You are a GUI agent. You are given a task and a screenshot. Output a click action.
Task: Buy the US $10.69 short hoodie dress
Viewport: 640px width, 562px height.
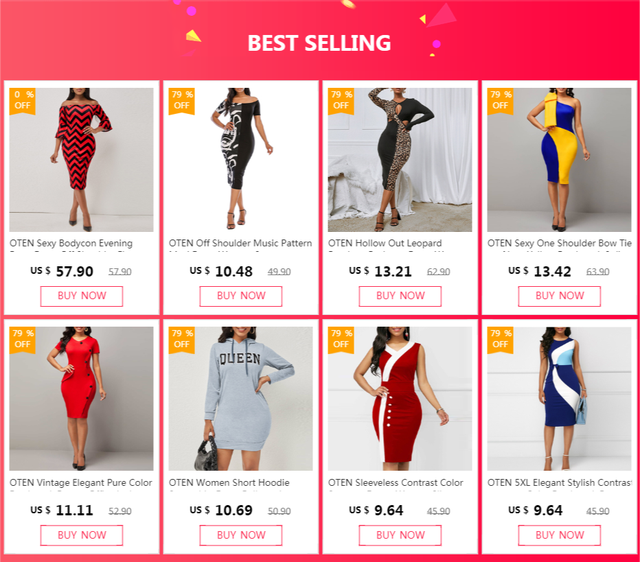[x=241, y=535]
